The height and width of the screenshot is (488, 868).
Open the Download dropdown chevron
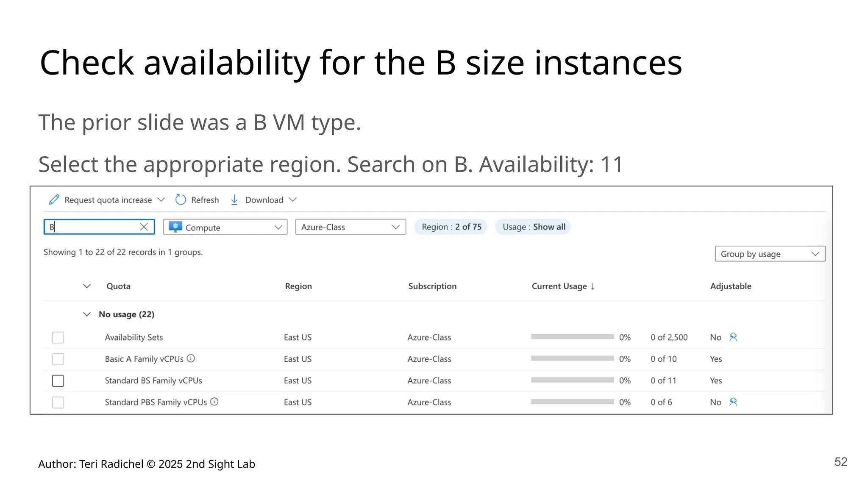pos(293,200)
